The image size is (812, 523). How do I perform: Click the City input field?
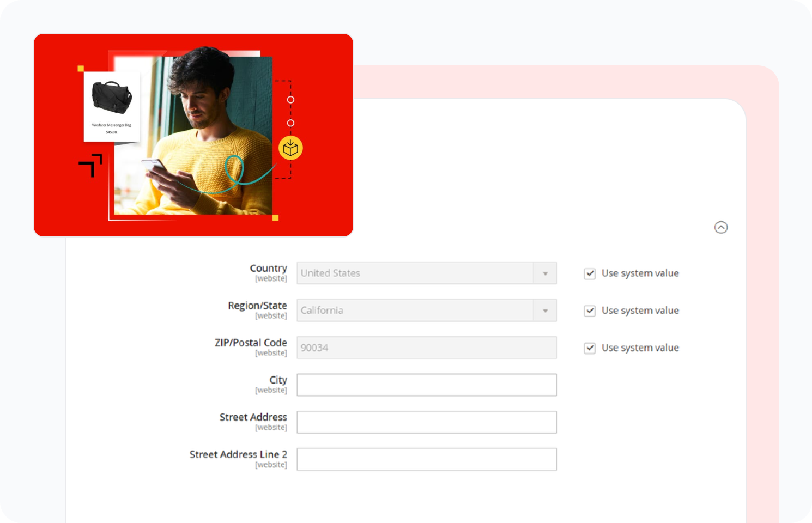point(427,385)
